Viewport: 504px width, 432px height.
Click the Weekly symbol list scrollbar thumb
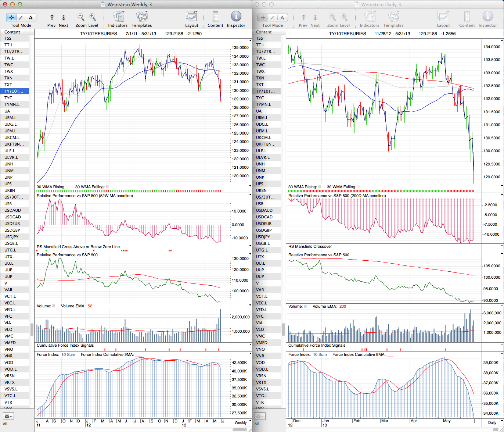tap(32, 329)
